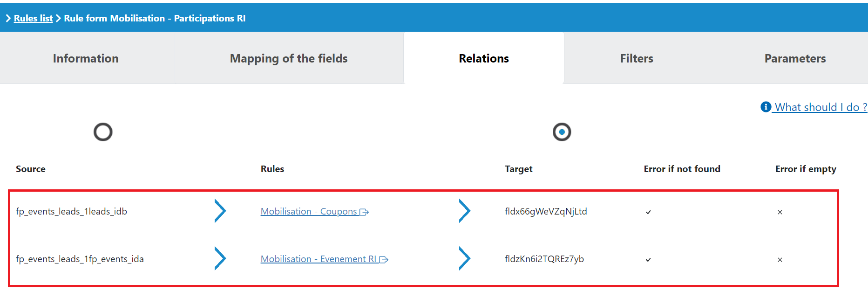Viewport: 868px width, 298px height.
Task: Open the Filters tab
Action: (x=636, y=58)
